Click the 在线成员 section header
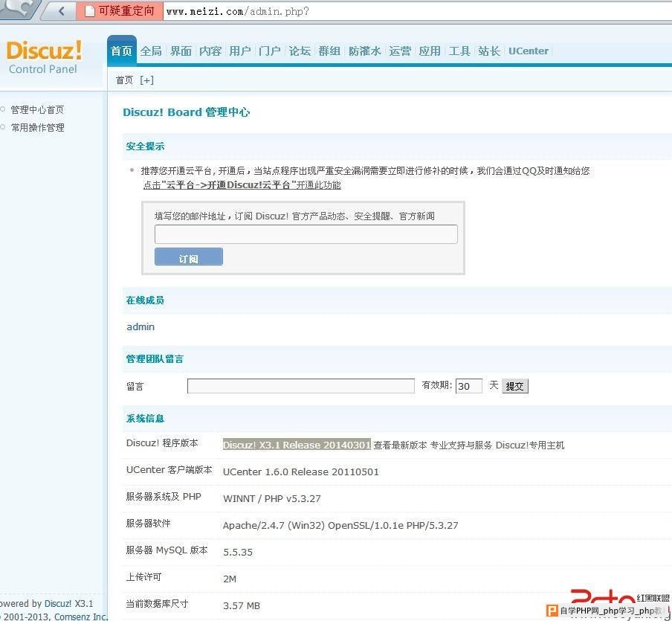Screen dimensions: 672x621 pyautogui.click(x=145, y=300)
